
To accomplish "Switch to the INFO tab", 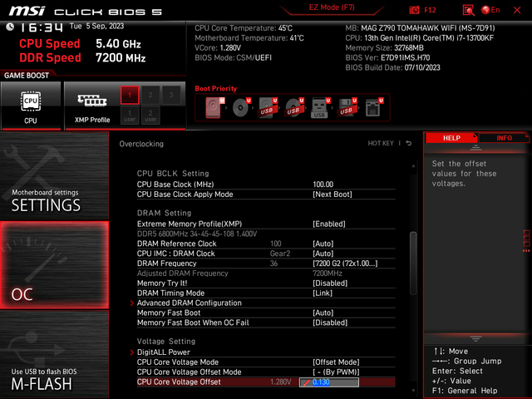I will pos(505,138).
